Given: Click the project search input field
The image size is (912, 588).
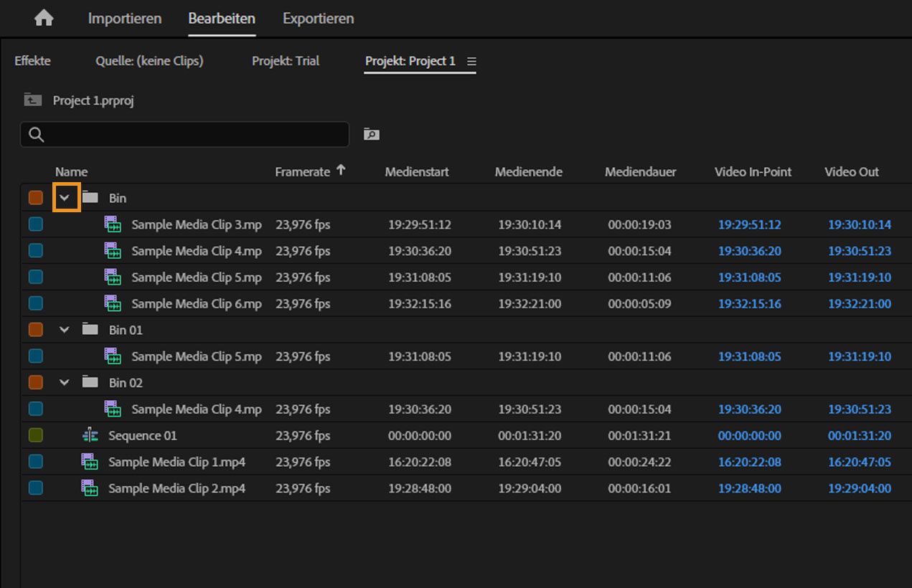Looking at the screenshot, I should click(x=194, y=135).
